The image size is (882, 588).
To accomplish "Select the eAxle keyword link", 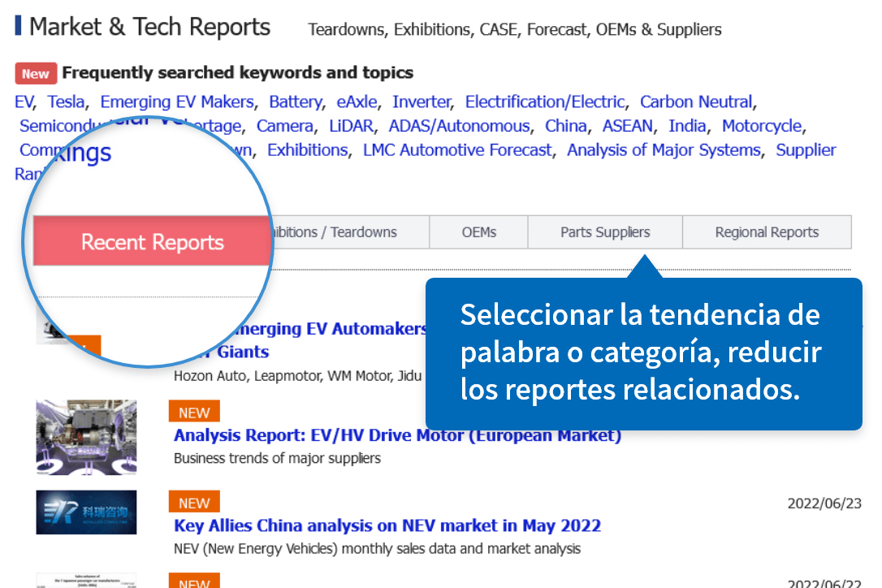I will [357, 102].
